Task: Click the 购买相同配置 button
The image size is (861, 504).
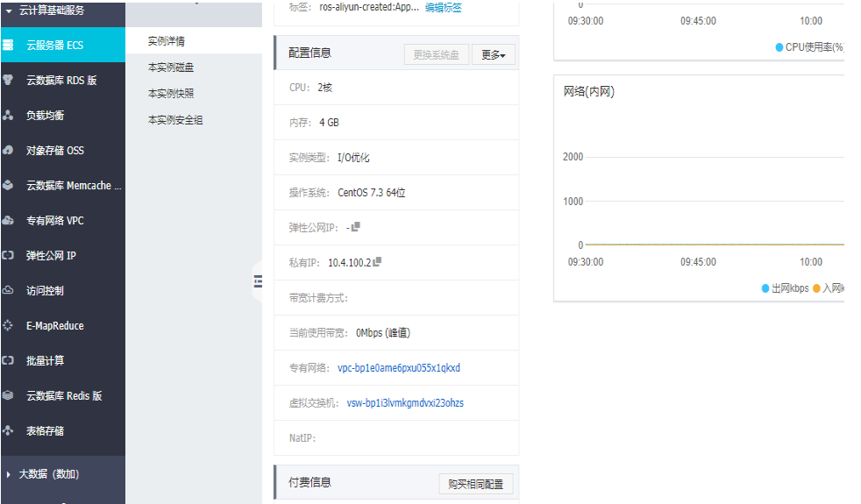Action: [x=475, y=484]
